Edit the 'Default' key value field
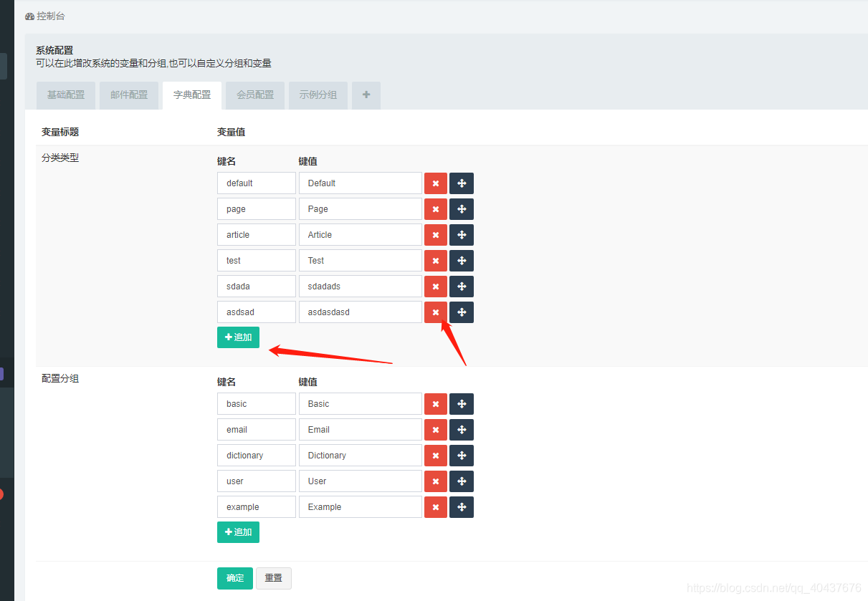Viewport: 868px width, 601px height. click(361, 183)
